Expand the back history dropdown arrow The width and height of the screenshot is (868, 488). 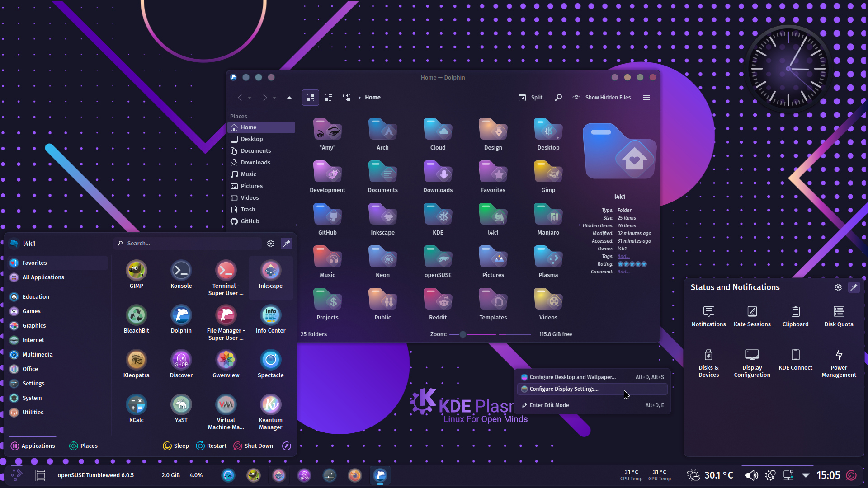coord(250,98)
